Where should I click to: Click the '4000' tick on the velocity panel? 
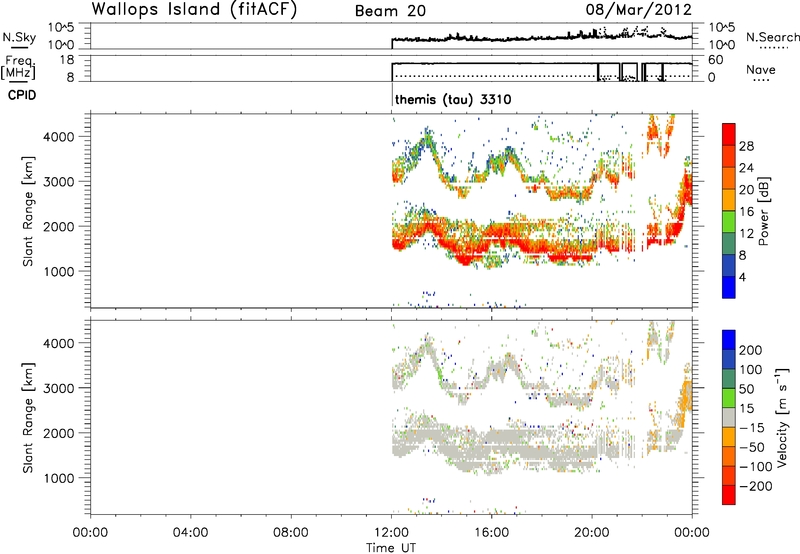(59, 343)
